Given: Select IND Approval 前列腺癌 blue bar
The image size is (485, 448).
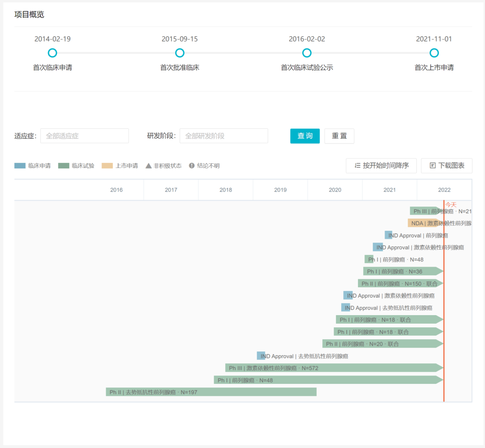Looking at the screenshot, I should [388, 235].
